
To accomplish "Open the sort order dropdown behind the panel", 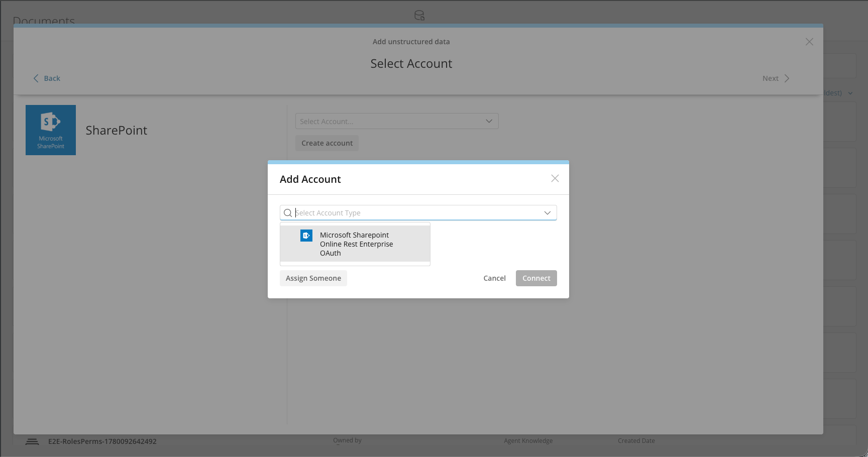I will (839, 93).
